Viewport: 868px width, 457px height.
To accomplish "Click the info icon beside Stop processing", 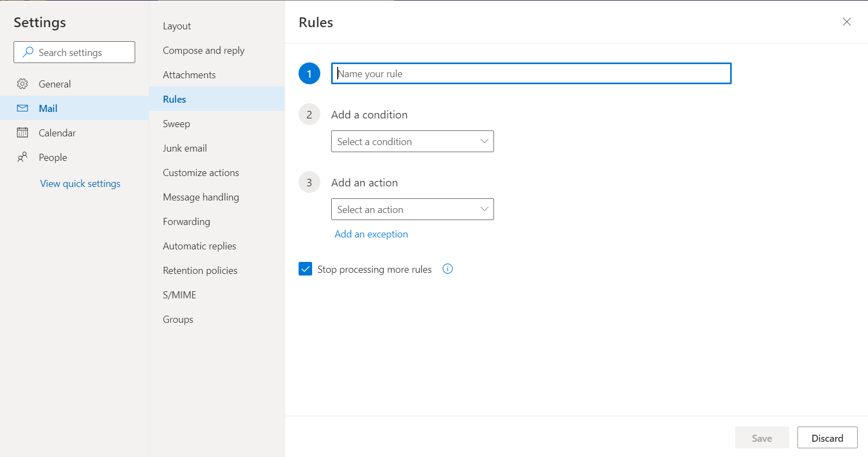I will click(448, 269).
